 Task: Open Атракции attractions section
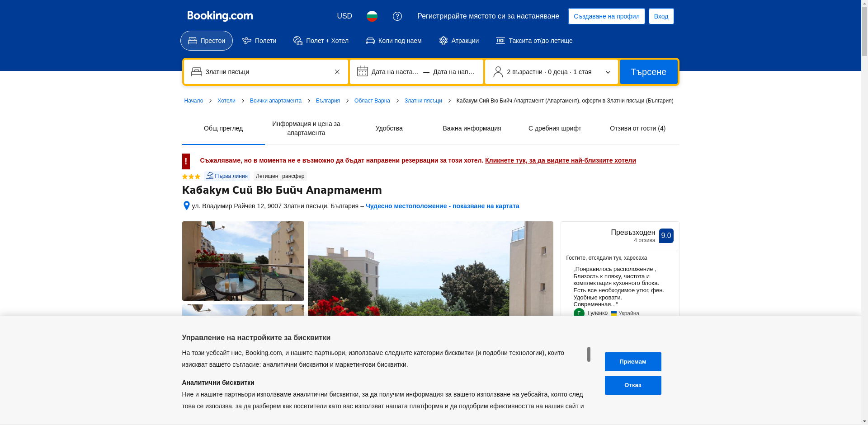458,41
